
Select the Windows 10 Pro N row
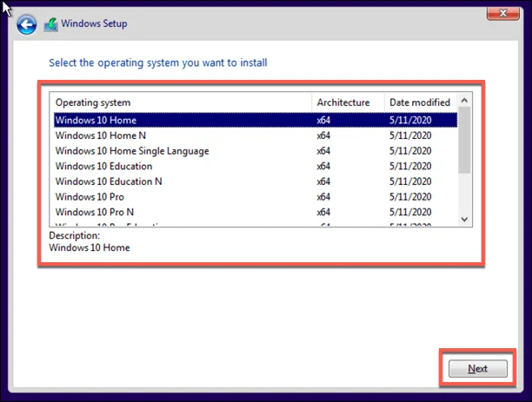(x=256, y=212)
